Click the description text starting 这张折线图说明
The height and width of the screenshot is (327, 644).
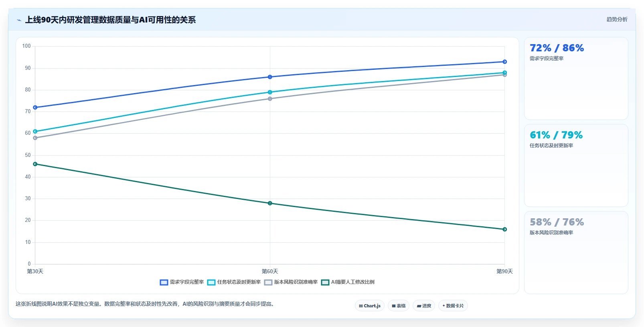(146, 304)
